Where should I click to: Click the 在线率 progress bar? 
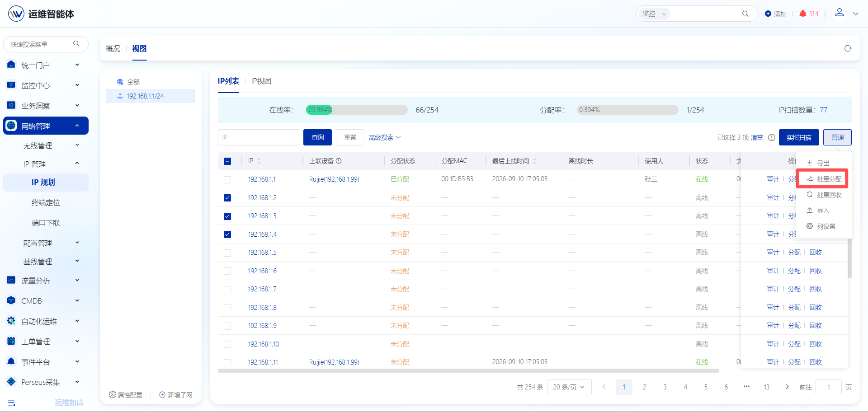point(357,110)
